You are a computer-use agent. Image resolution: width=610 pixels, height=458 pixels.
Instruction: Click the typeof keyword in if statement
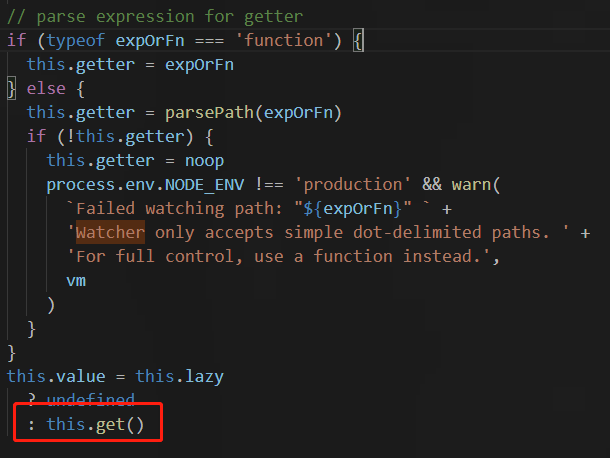(x=76, y=40)
